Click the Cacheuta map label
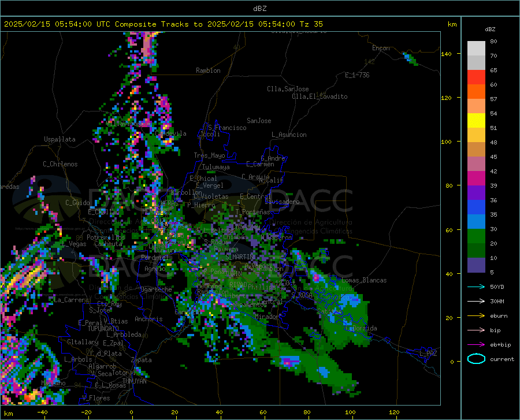 pyautogui.click(x=108, y=244)
